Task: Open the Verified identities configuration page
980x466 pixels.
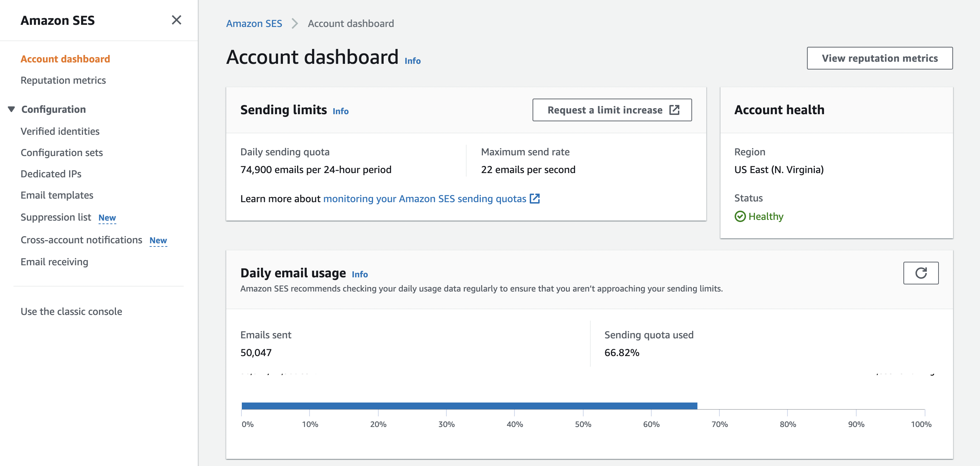Action: tap(60, 131)
